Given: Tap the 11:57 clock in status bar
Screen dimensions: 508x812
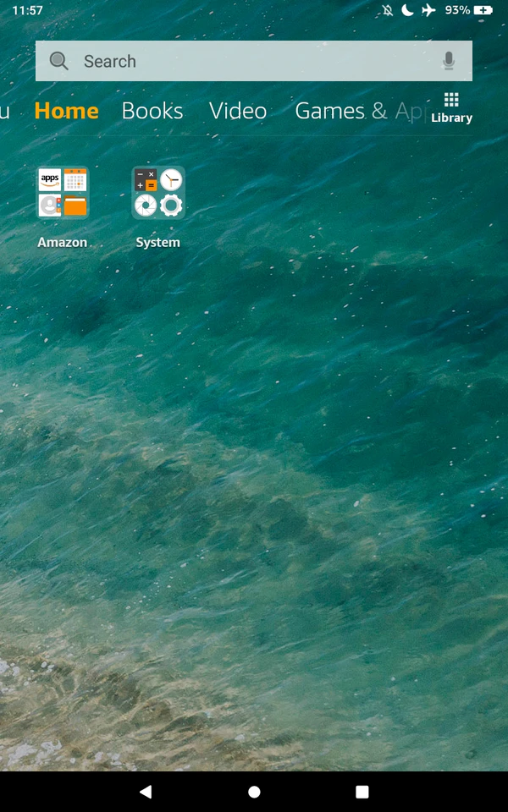Looking at the screenshot, I should 27,10.
